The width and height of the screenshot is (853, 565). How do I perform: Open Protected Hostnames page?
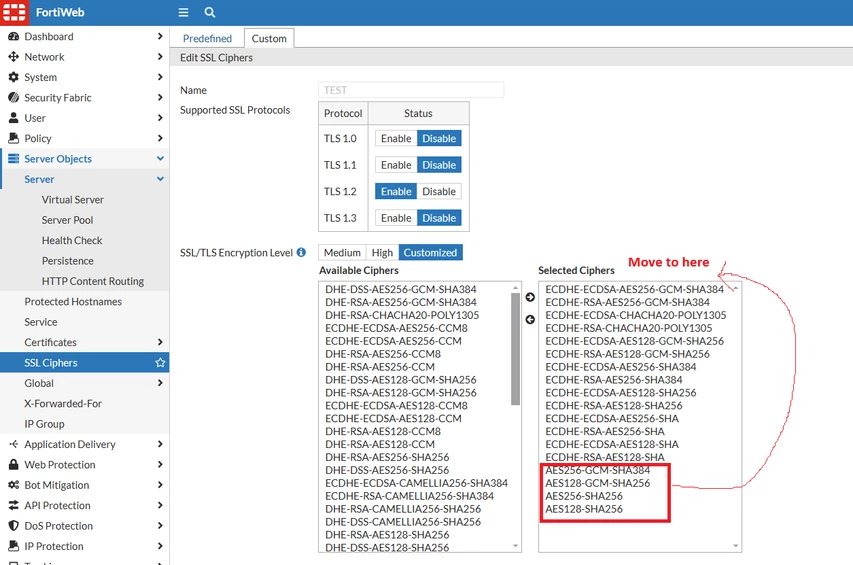click(73, 301)
